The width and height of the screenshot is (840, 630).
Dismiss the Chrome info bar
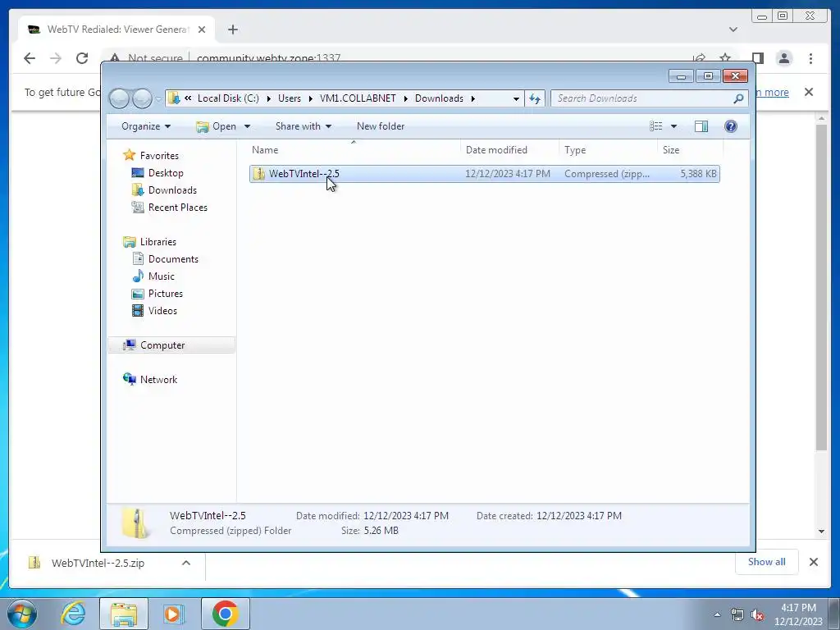[x=809, y=92]
